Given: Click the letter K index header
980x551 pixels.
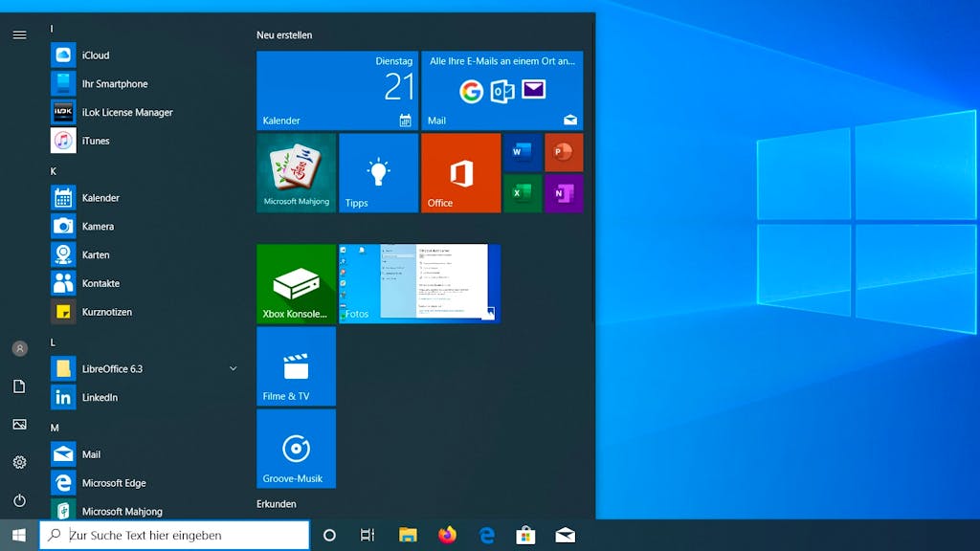Looking at the screenshot, I should click(54, 171).
